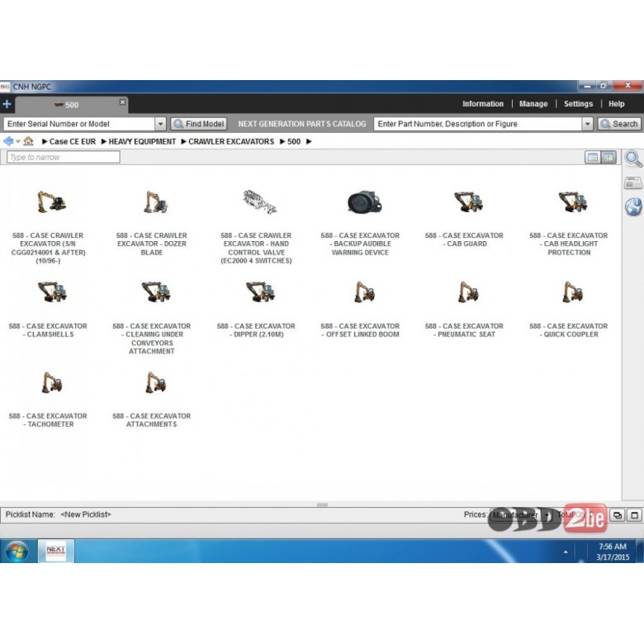Open 588 Quick Coupler icon
Viewport: 644px width, 644px height.
(572, 292)
